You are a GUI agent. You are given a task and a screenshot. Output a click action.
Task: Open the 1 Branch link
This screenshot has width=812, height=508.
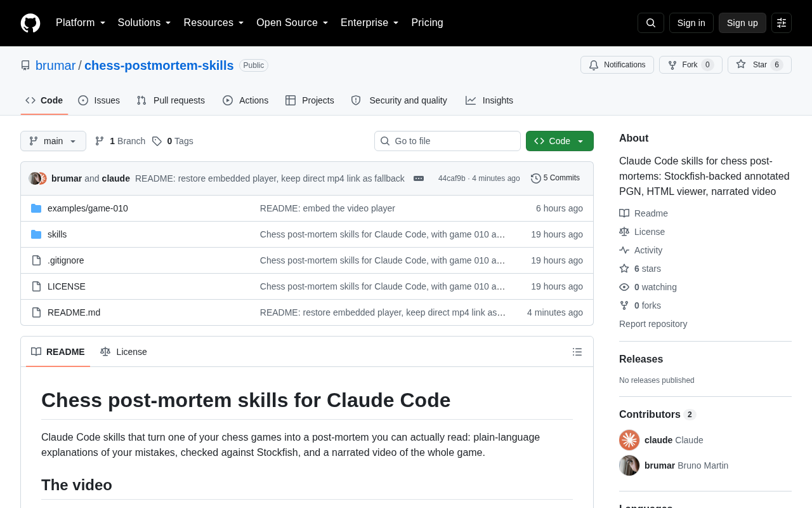click(x=120, y=141)
